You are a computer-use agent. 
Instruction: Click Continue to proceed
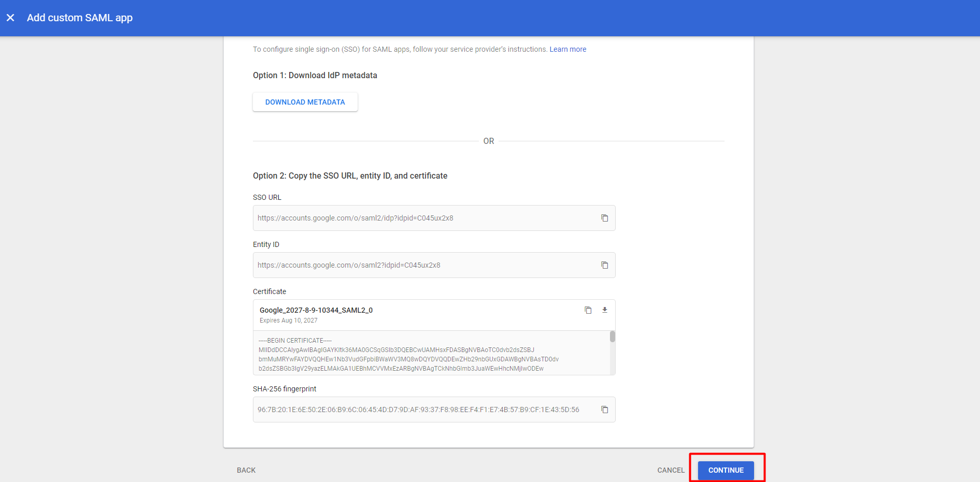click(x=726, y=470)
